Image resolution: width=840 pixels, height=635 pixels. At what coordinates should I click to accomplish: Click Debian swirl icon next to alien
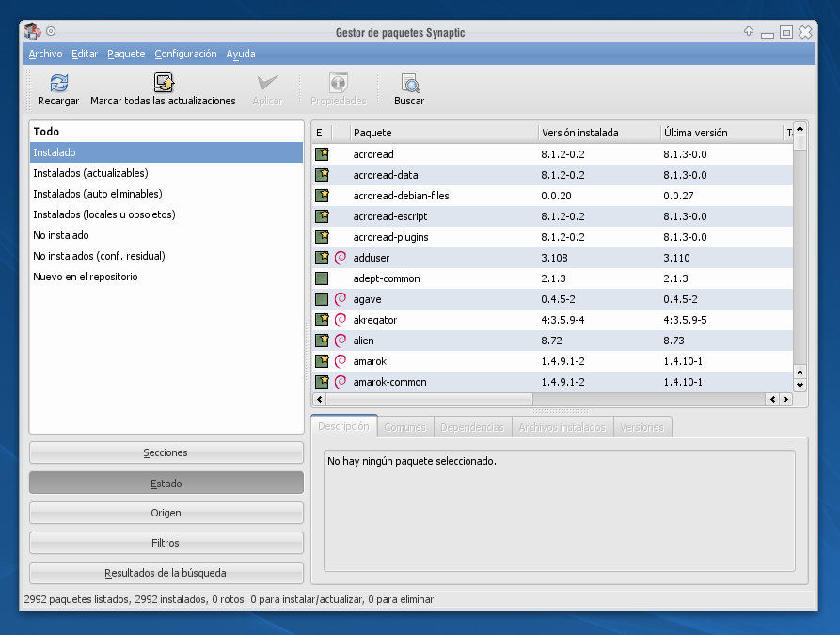click(341, 341)
